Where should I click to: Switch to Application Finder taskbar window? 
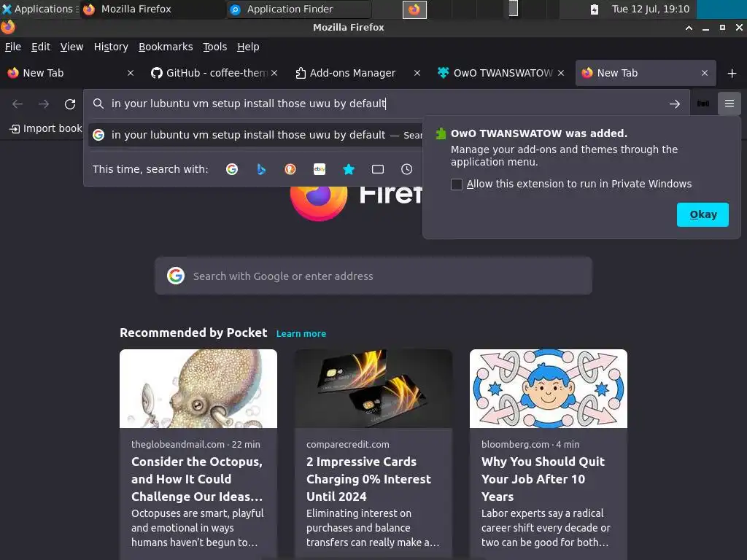(298, 9)
